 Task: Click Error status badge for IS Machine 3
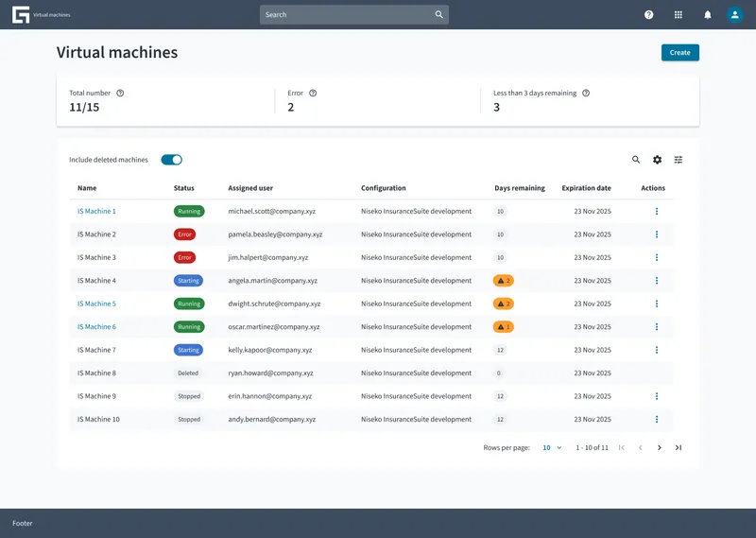[184, 258]
